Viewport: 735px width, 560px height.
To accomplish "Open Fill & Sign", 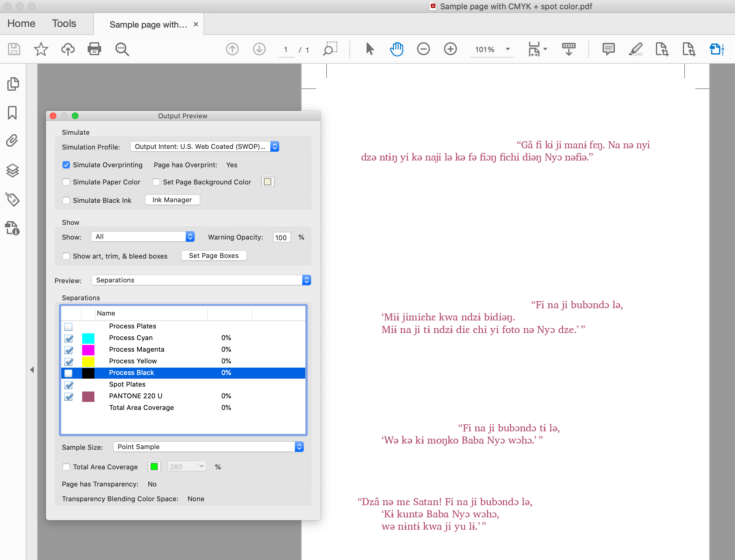I will (x=717, y=49).
